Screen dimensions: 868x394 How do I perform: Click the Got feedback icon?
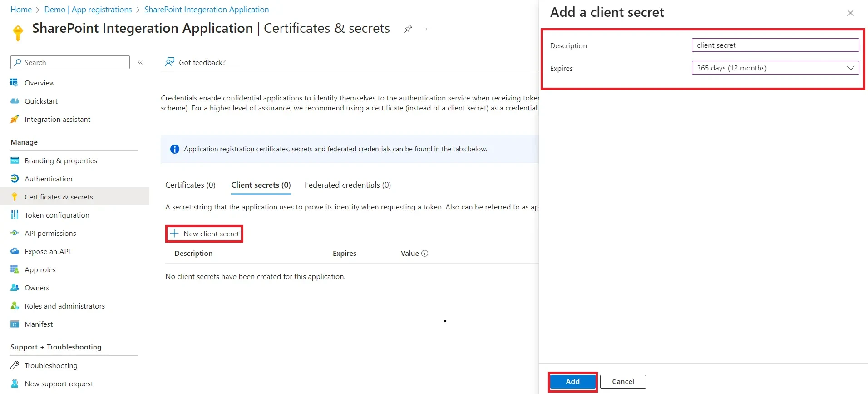tap(170, 62)
